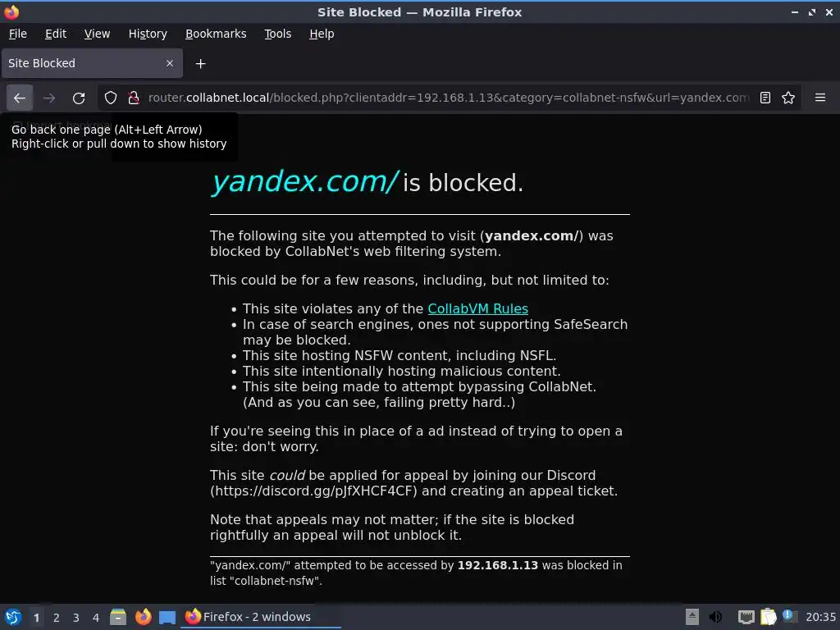Click the forward navigation arrow
The width and height of the screenshot is (840, 630).
(49, 98)
